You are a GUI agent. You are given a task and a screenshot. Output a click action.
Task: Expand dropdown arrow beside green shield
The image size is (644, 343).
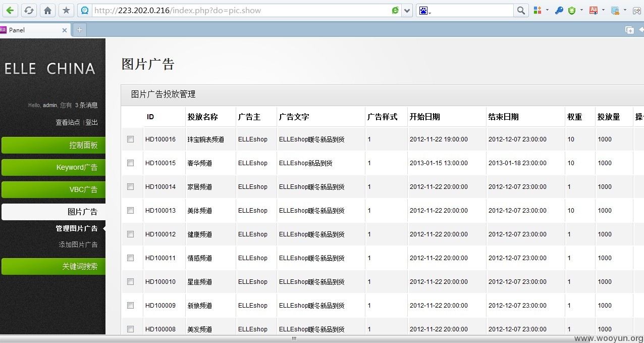[x=581, y=10]
